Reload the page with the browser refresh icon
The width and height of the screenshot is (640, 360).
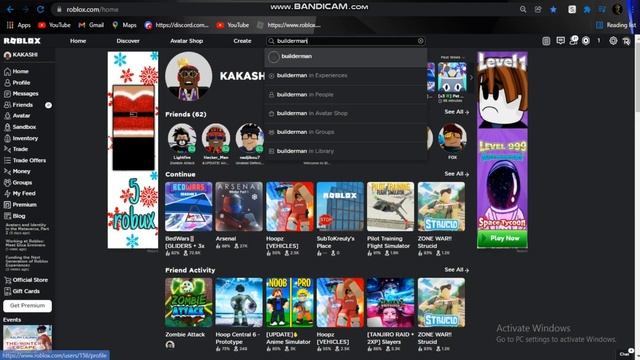point(40,9)
